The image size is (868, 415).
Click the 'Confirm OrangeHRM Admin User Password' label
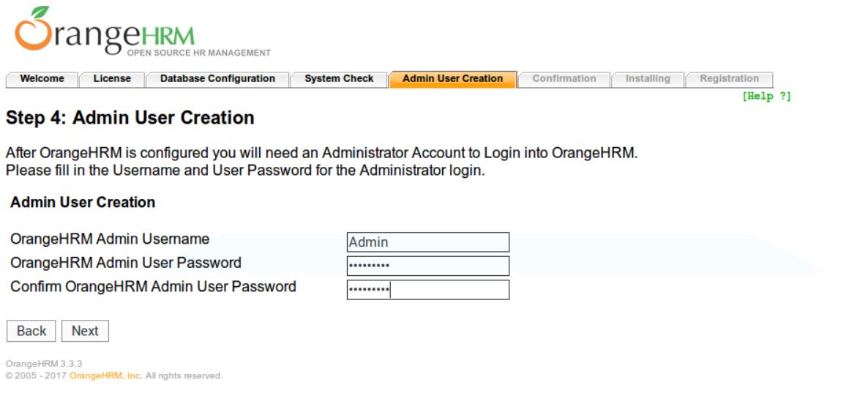[153, 287]
